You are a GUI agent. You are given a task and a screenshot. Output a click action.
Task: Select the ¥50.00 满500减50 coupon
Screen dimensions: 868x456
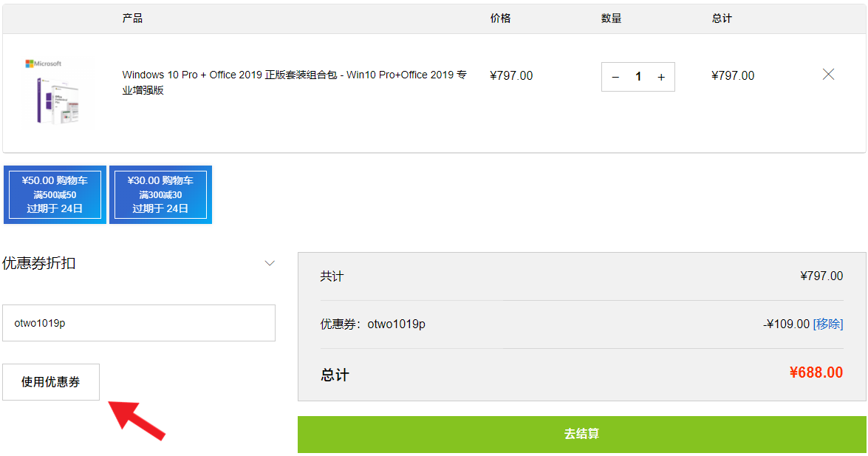coord(55,194)
